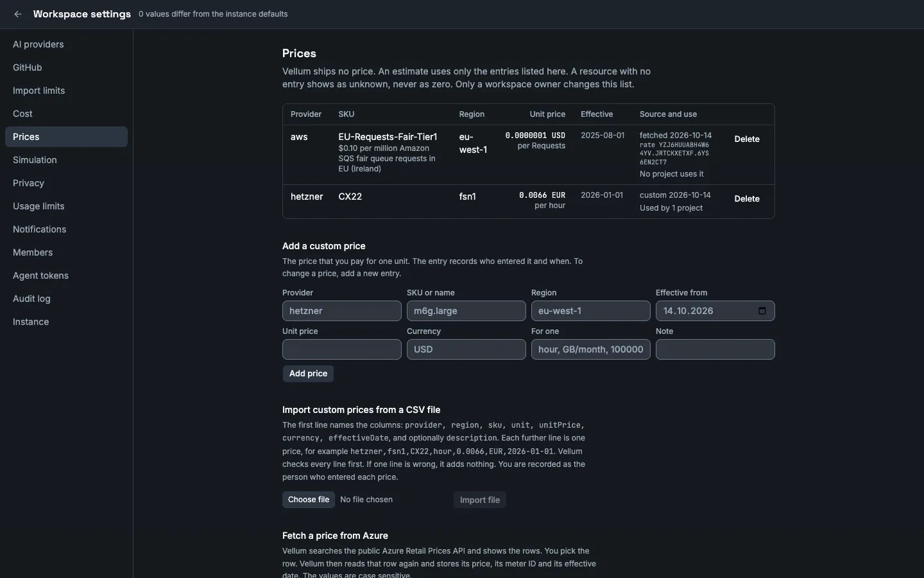Open GitHub settings section
Image resolution: width=924 pixels, height=578 pixels.
coord(66,67)
